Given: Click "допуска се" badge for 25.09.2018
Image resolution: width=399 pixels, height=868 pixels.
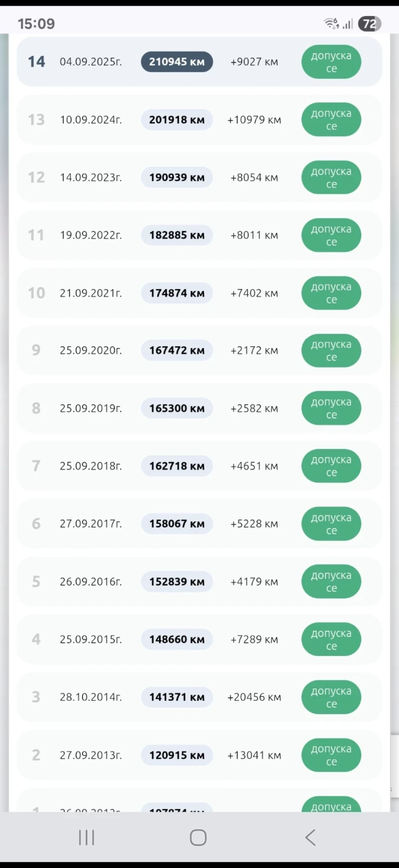Looking at the screenshot, I should [x=331, y=466].
